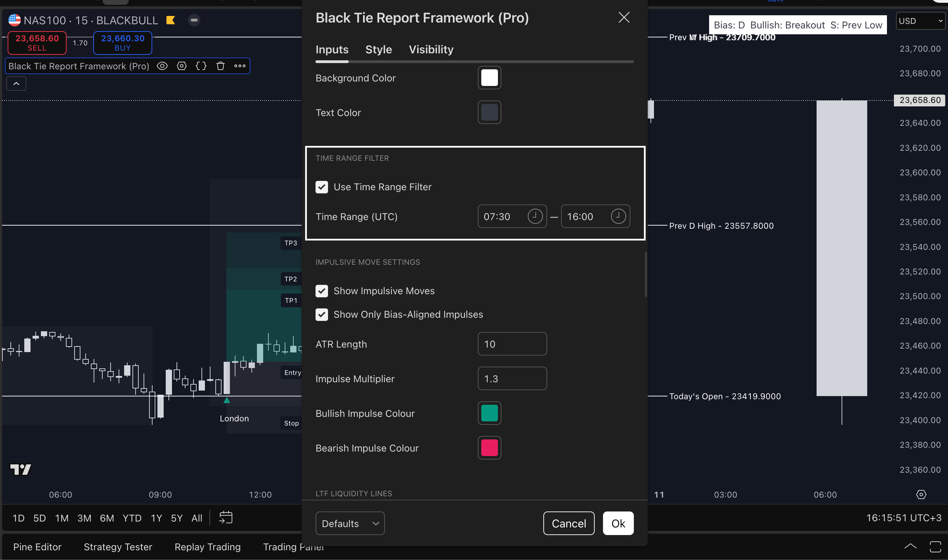Open chart settings gear on time axis
This screenshot has height=560, width=948.
[x=921, y=495]
